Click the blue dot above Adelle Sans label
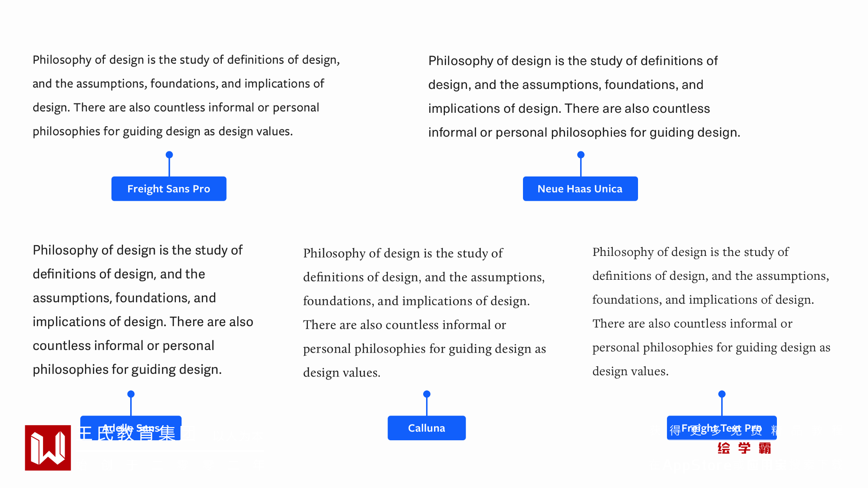 click(x=131, y=394)
